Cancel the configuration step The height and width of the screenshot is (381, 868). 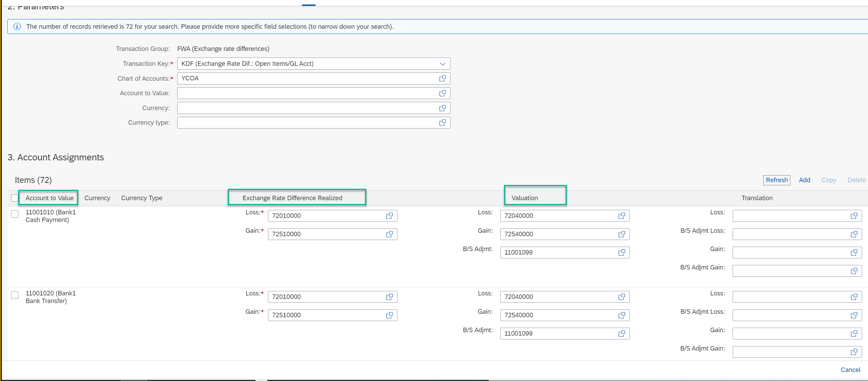point(850,370)
